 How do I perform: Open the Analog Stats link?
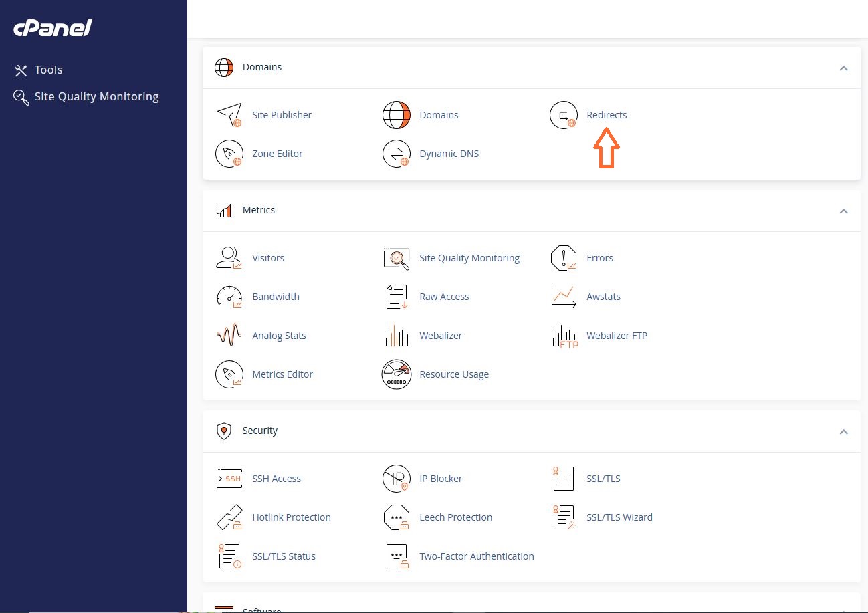coord(279,336)
